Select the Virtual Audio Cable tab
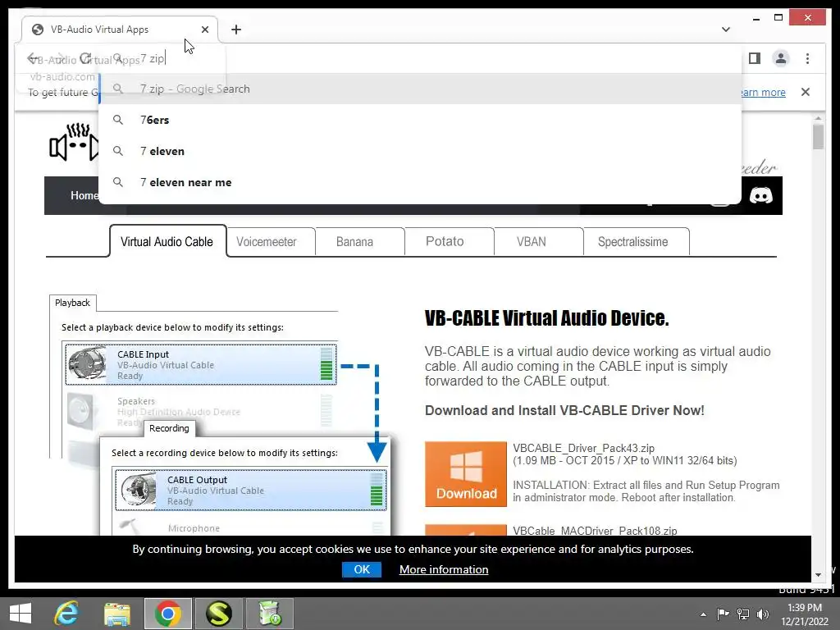The image size is (840, 630). [x=167, y=242]
